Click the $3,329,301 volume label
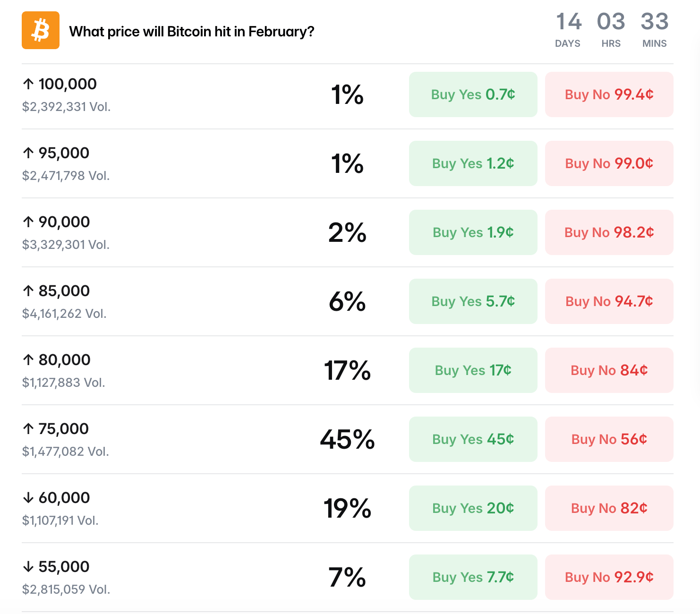The width and height of the screenshot is (700, 614). coord(66,245)
